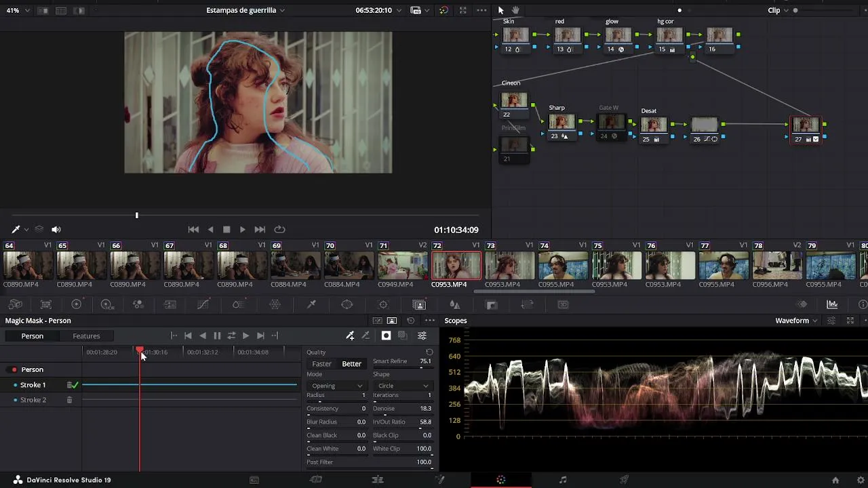Pause the mask tracking
This screenshot has width=868, height=488.
217,335
